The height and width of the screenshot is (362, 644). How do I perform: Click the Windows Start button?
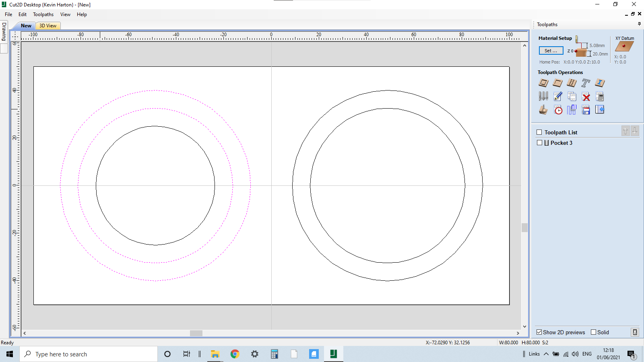click(x=10, y=354)
